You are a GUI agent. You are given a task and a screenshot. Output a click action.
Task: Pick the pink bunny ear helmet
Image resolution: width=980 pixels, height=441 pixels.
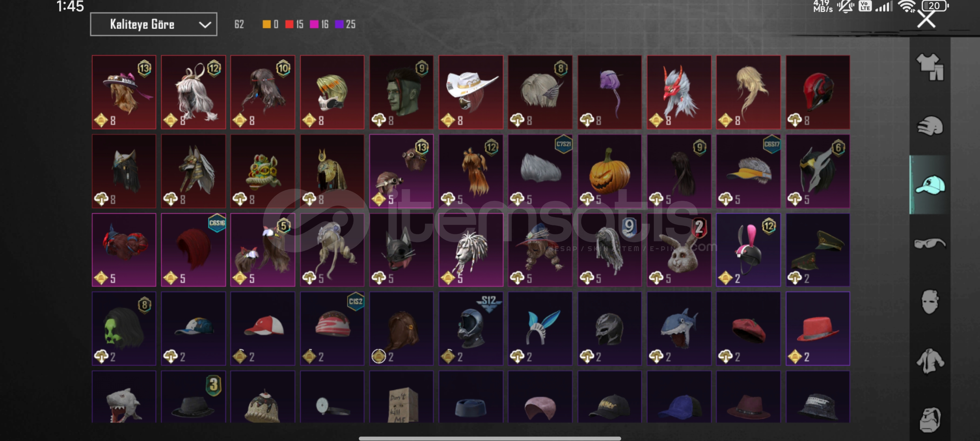coord(748,249)
